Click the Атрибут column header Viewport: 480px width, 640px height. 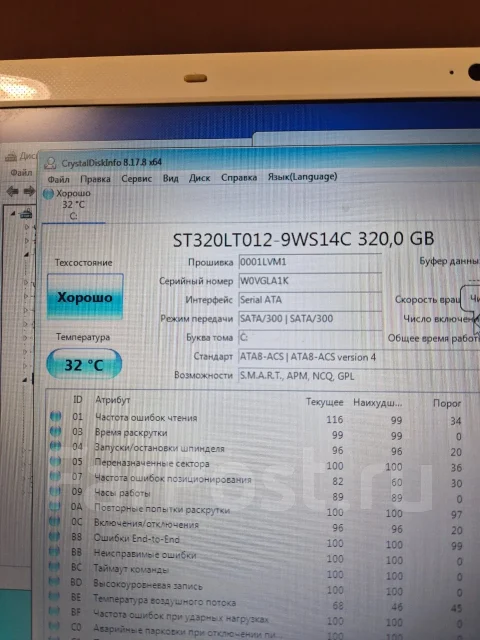pos(113,400)
